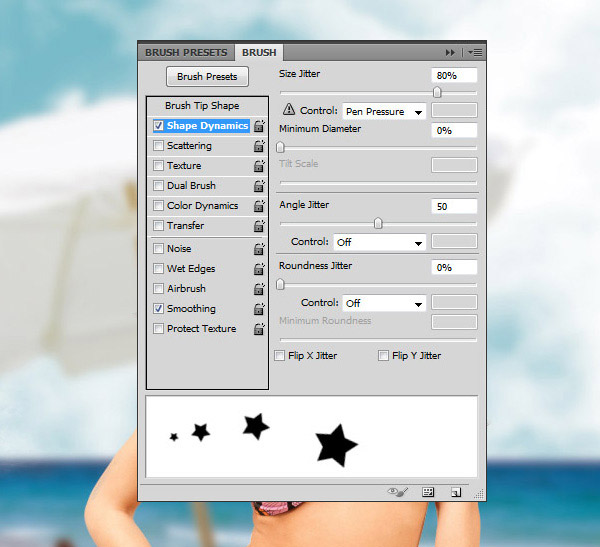This screenshot has width=600, height=547.
Task: Select Brush Tip Shape in the list
Action: click(202, 106)
